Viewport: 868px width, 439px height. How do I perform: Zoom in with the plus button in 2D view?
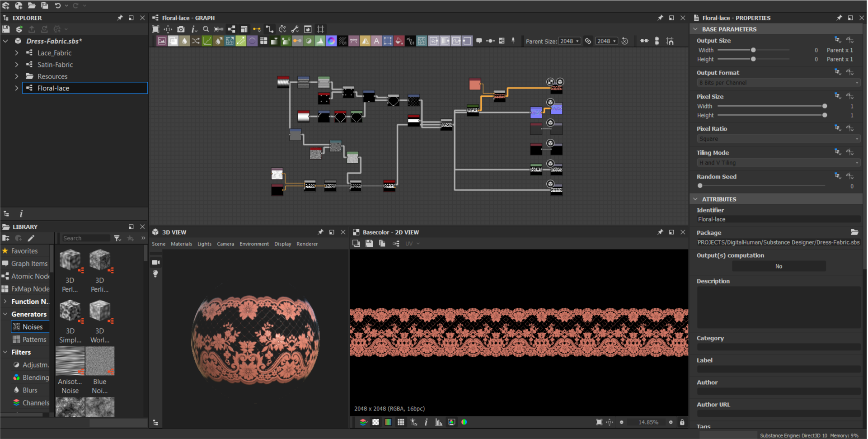(x=671, y=422)
